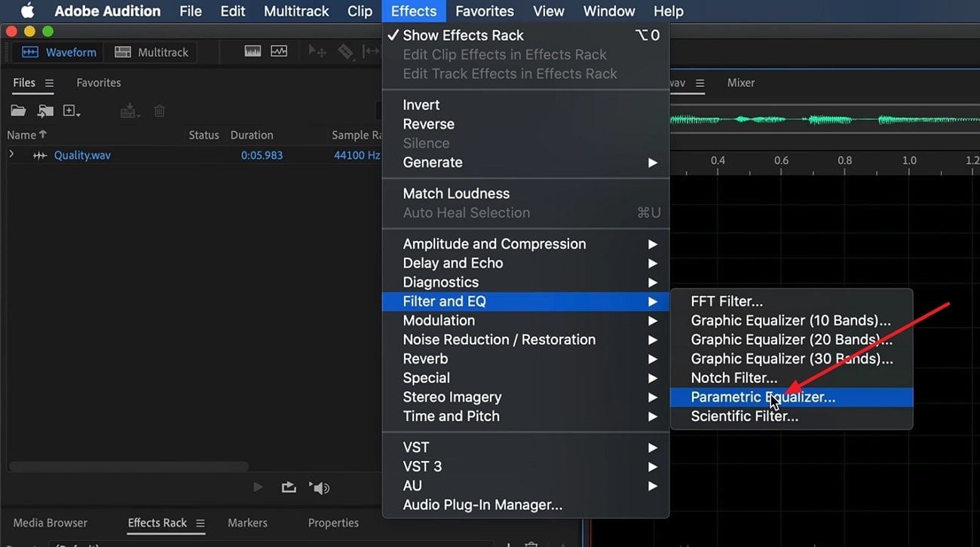This screenshot has width=980, height=547.
Task: Open the File menu
Action: 191,11
